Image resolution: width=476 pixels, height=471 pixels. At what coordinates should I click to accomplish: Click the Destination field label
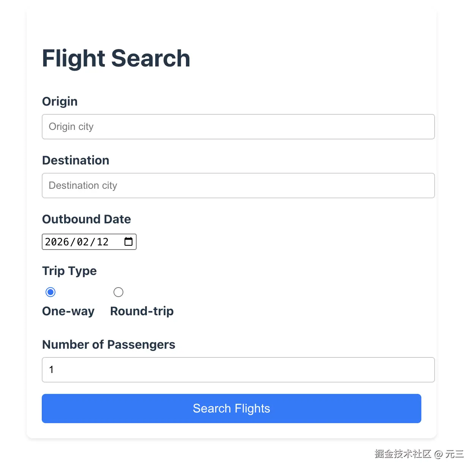point(76,160)
